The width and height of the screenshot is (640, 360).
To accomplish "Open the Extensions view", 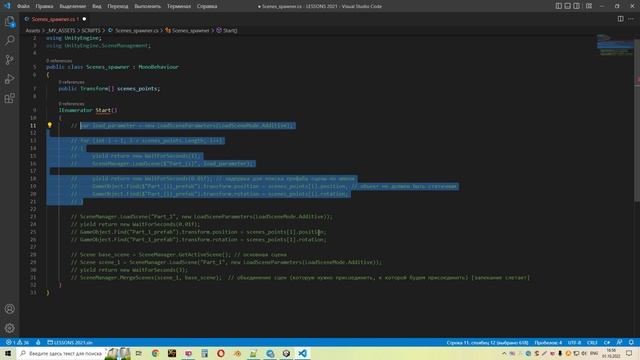I will (x=9, y=98).
